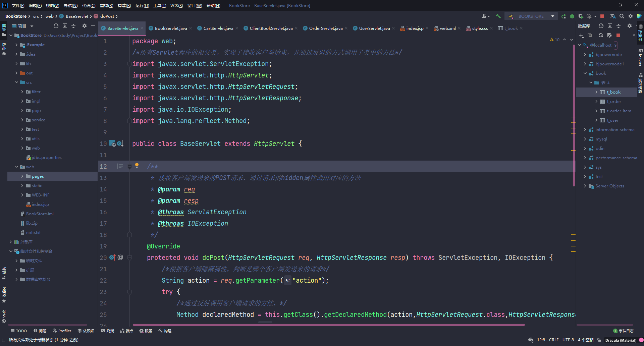Open project panel options gear
The width and height of the screenshot is (644, 346).
coord(84,26)
